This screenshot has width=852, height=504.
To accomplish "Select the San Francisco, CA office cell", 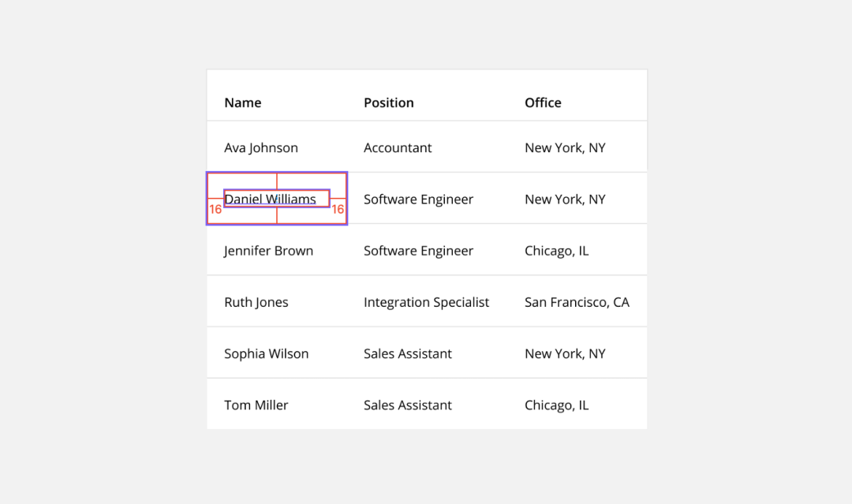I will pos(577,302).
